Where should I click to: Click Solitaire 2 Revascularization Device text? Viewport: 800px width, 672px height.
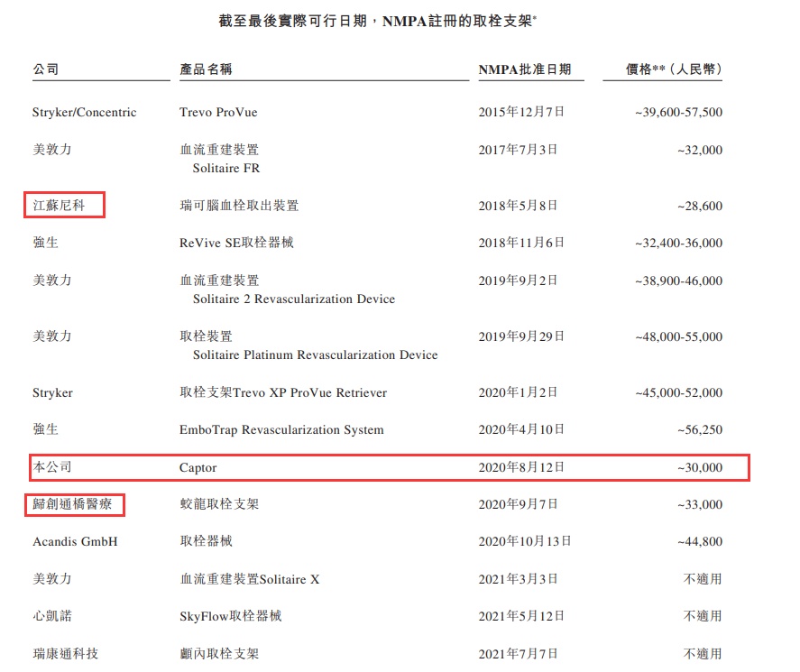(x=294, y=299)
